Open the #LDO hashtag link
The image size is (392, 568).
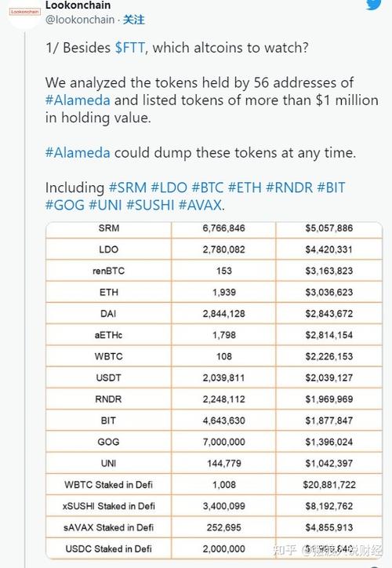pyautogui.click(x=169, y=188)
